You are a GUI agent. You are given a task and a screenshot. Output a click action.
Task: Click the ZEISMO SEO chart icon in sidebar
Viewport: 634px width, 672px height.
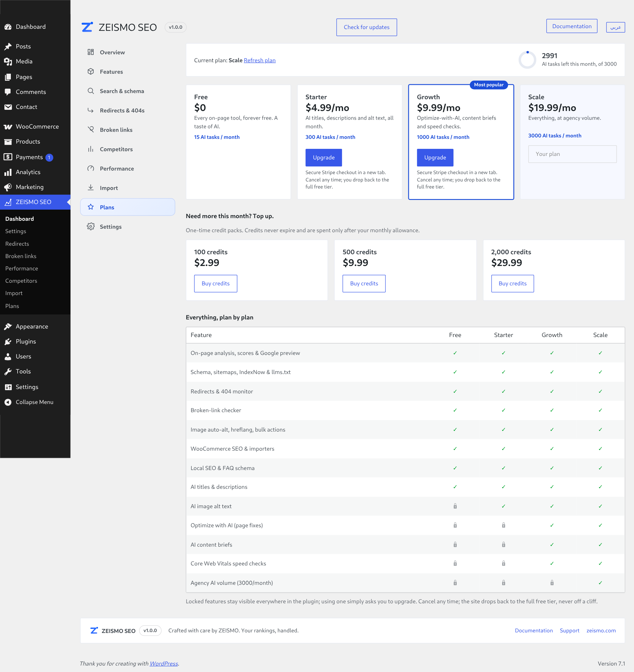tap(8, 202)
